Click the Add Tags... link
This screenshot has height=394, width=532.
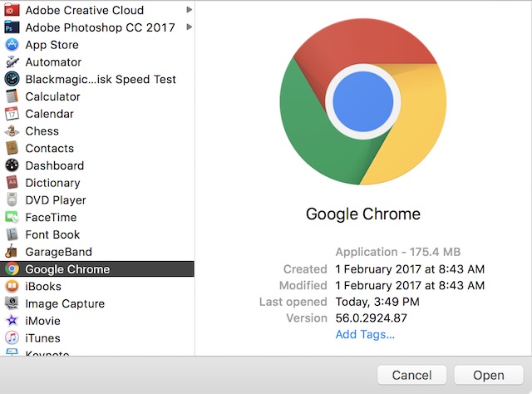pyautogui.click(x=365, y=334)
